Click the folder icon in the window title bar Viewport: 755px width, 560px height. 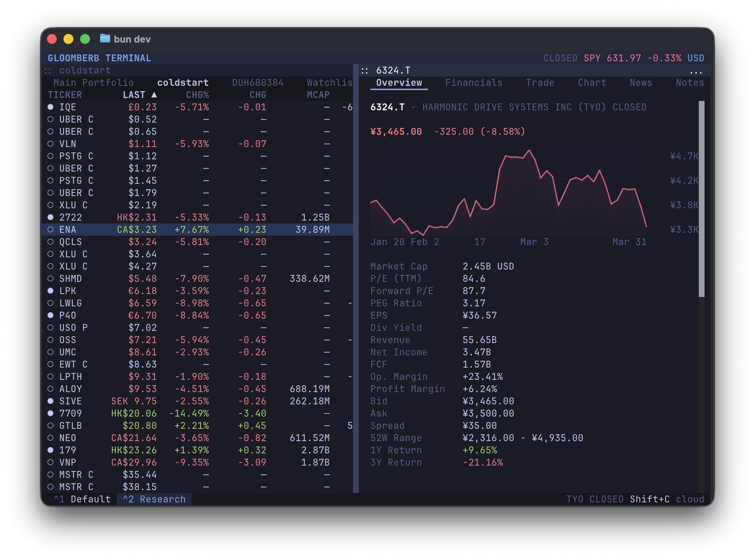click(x=105, y=39)
